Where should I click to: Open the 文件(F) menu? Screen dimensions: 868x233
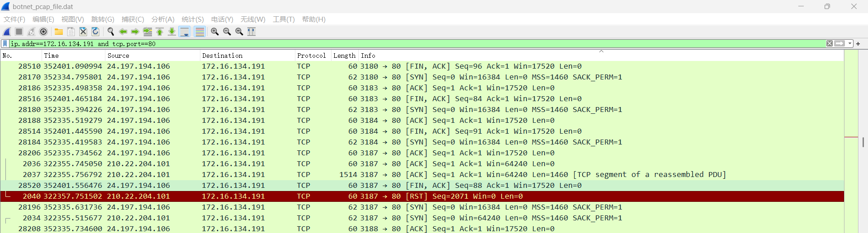pyautogui.click(x=14, y=19)
